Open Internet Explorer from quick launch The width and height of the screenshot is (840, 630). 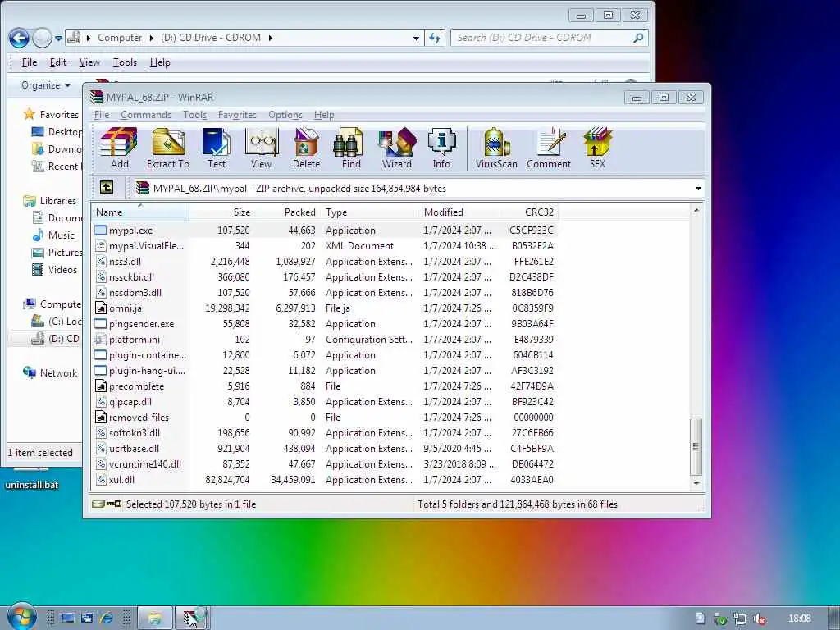pyautogui.click(x=107, y=619)
